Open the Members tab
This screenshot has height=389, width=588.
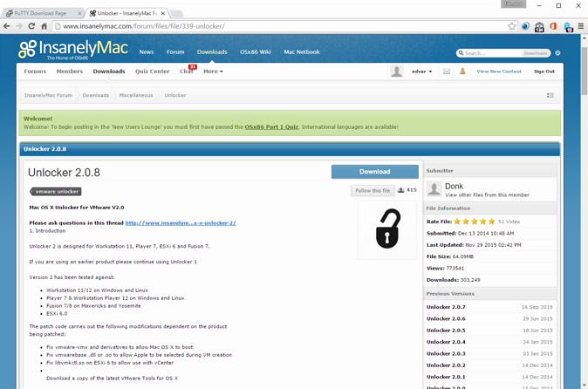coord(70,72)
